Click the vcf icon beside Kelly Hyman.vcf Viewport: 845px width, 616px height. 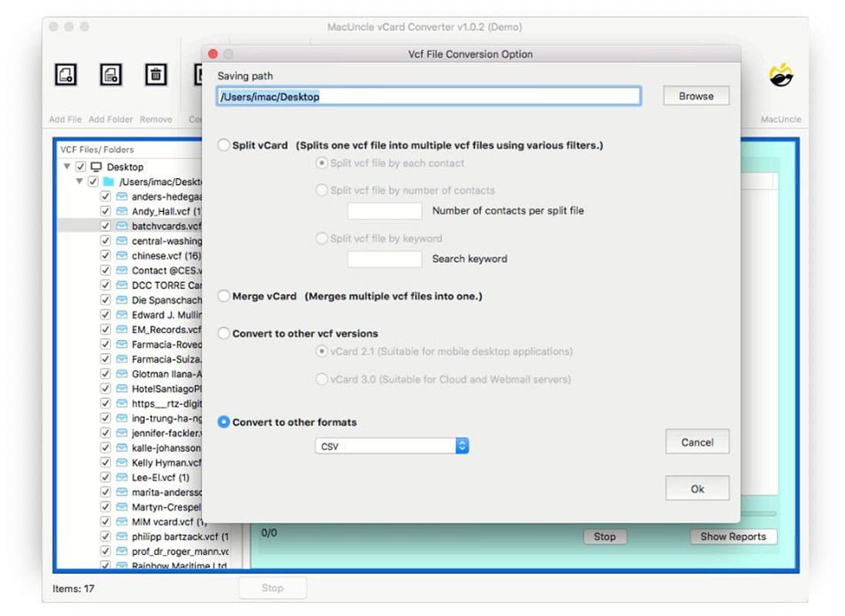pyautogui.click(x=123, y=463)
